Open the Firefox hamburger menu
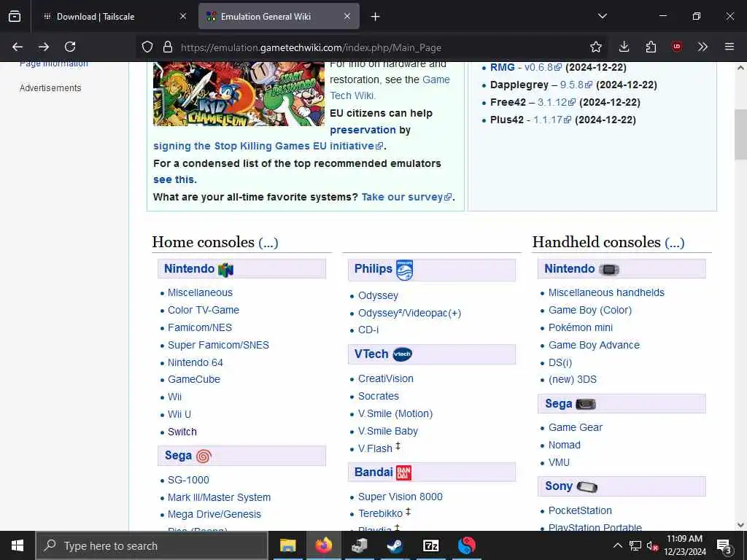The image size is (747, 560). 729,47
